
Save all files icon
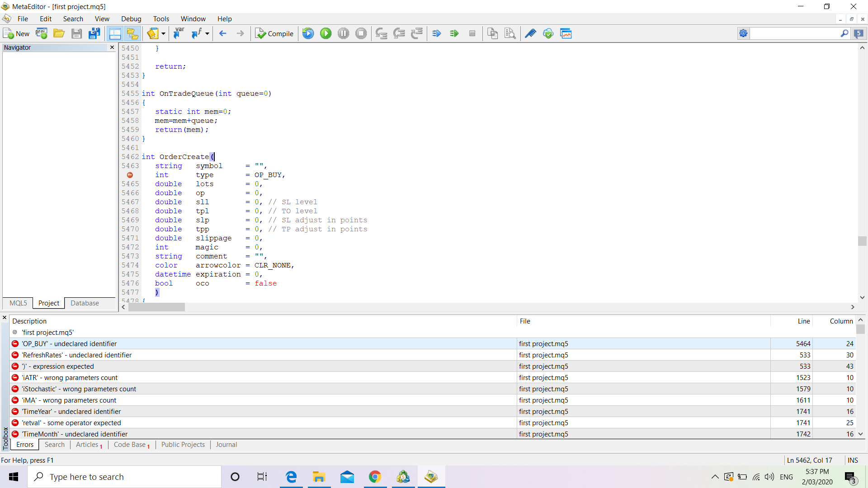coord(94,33)
